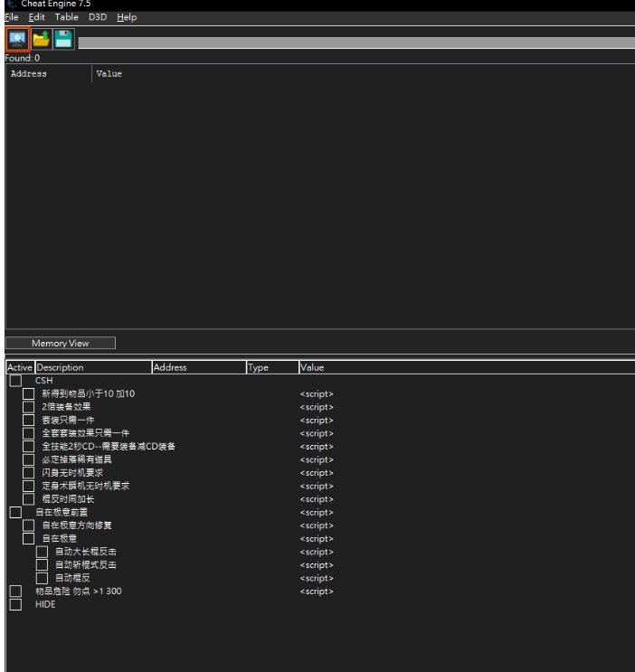Toggle the 自在极意前置 group checkbox
The image size is (635, 672).
coord(15,512)
